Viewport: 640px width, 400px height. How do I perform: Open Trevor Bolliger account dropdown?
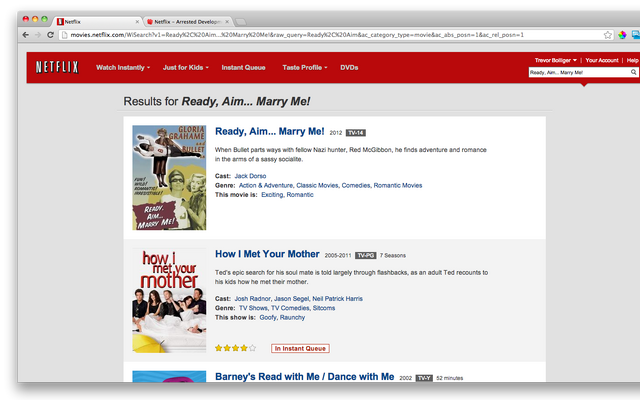pos(556,60)
